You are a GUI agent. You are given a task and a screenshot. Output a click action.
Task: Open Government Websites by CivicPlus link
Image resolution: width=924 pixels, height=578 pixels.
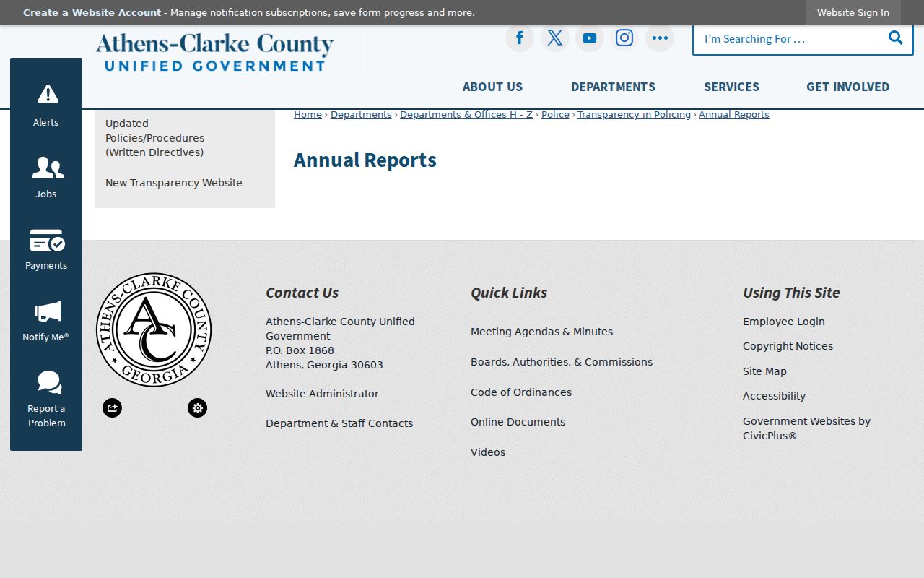click(806, 428)
